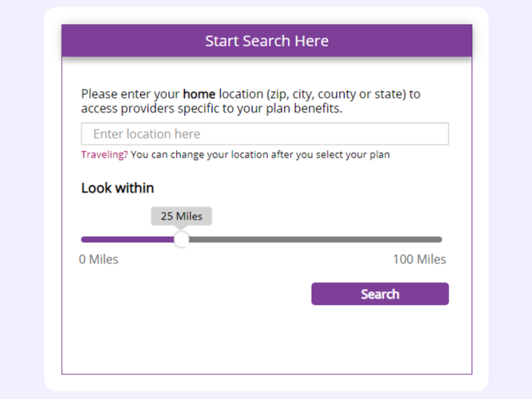This screenshot has width=532, height=399.
Task: Click the 'Enter location here' text field
Action: [265, 134]
